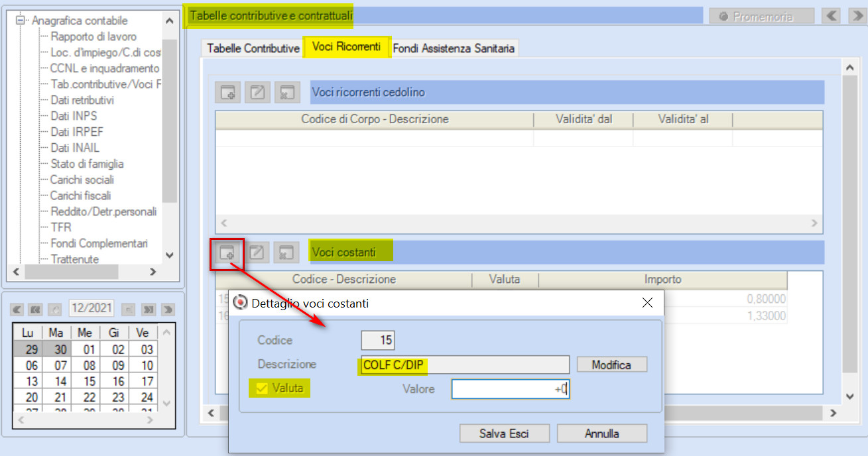Screen dimensions: 868x456
Task: Click the double-triangle rewind button in calendar bar
Action: pos(36,309)
